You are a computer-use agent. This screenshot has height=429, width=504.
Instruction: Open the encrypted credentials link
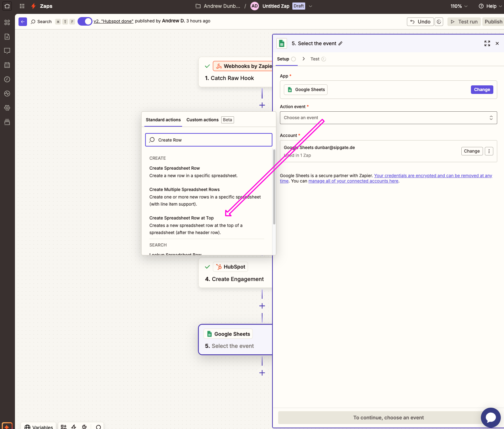pyautogui.click(x=433, y=176)
